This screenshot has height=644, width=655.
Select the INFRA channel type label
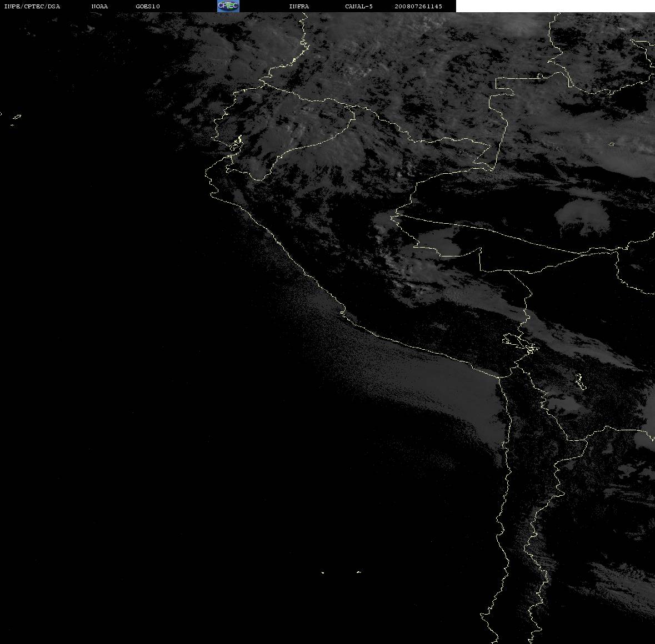point(299,6)
